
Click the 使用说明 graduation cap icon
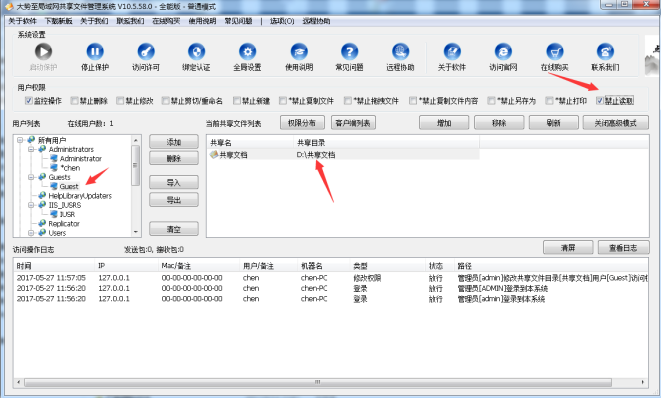[x=299, y=51]
